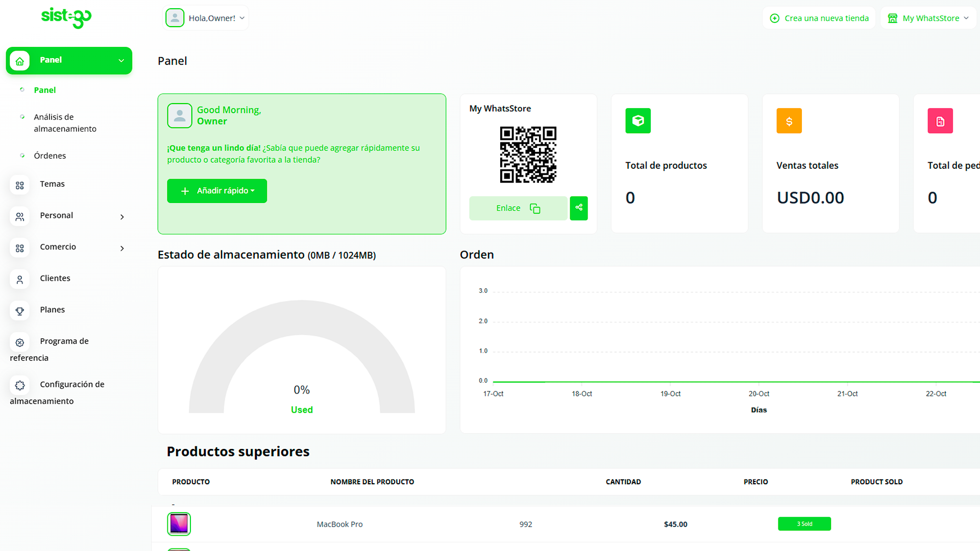Click the green Total de productos box icon
980x551 pixels.
(638, 121)
